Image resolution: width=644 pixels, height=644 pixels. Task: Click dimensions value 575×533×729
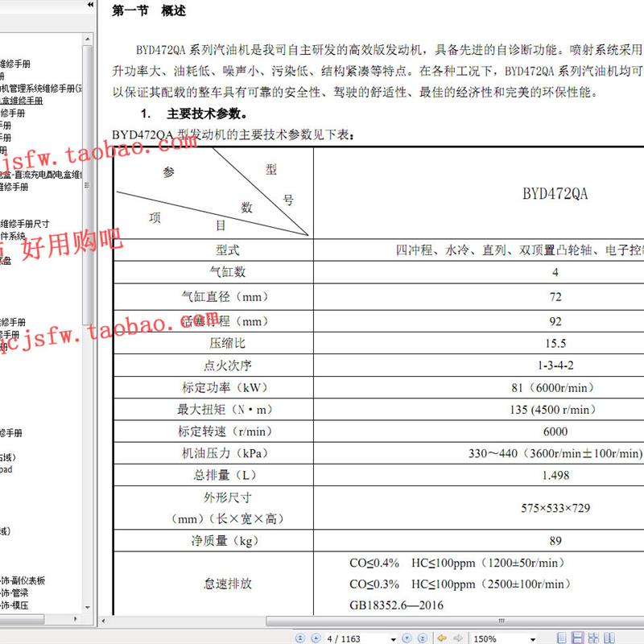(555, 508)
